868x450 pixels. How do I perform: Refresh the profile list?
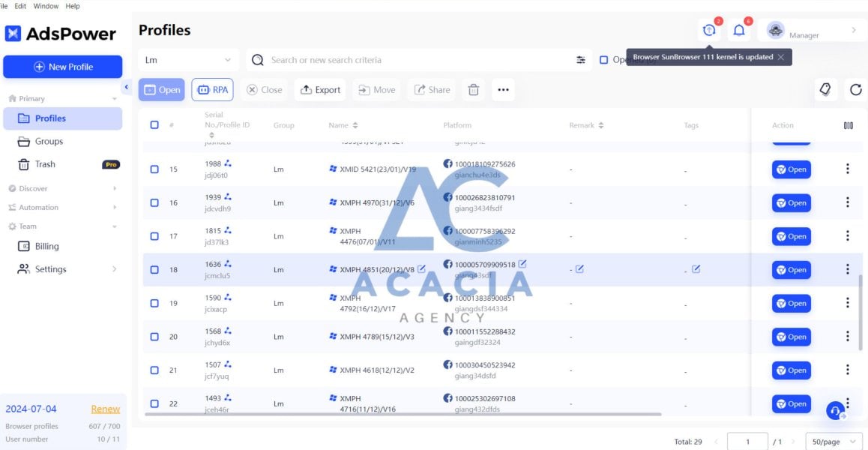pyautogui.click(x=856, y=90)
